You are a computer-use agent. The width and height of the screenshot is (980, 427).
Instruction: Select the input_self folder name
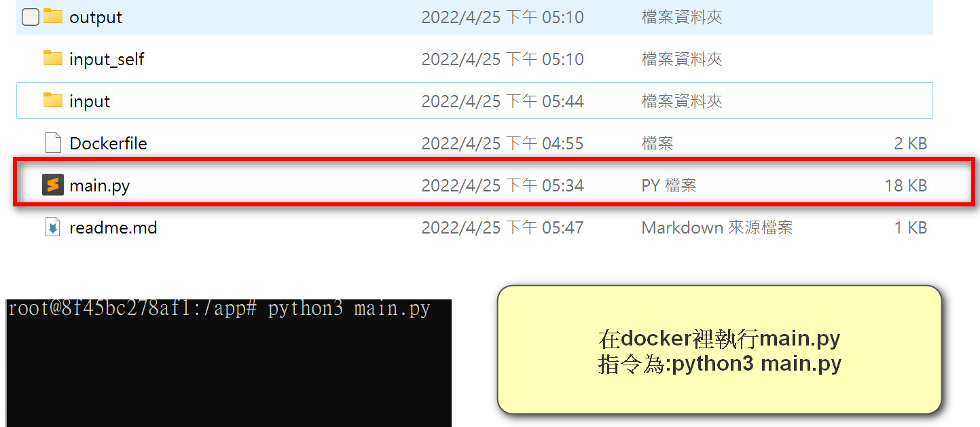107,60
